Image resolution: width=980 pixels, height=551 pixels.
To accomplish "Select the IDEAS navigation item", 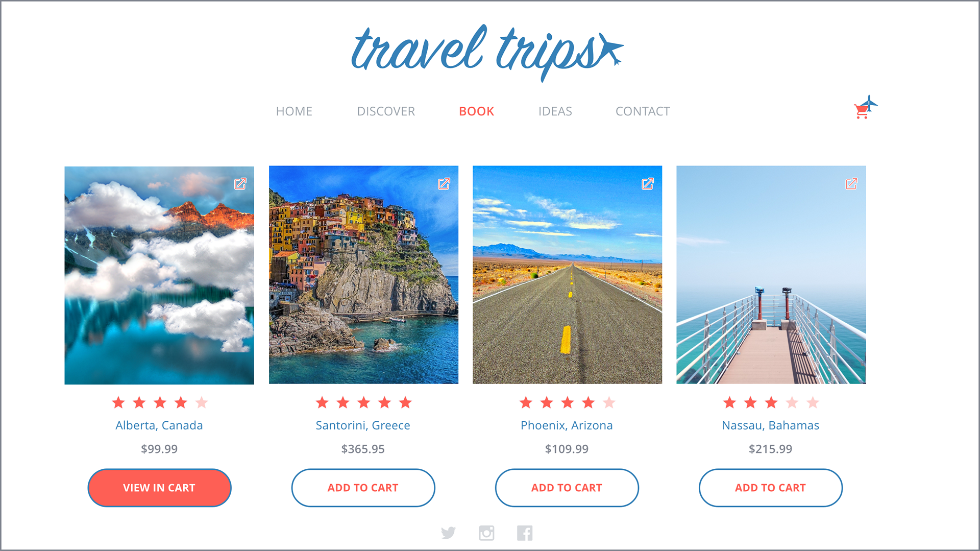I will 555,111.
